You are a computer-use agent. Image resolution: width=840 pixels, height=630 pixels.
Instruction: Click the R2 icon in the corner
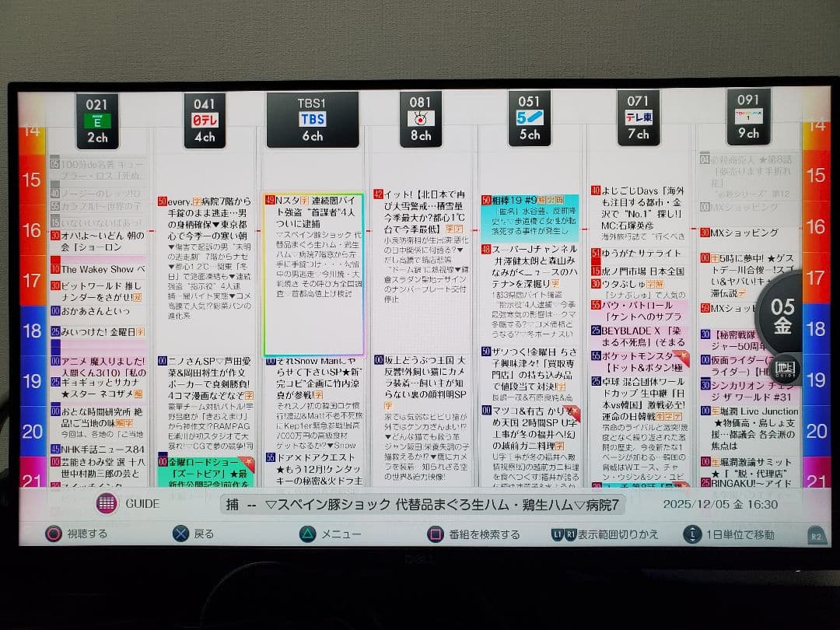(816, 536)
